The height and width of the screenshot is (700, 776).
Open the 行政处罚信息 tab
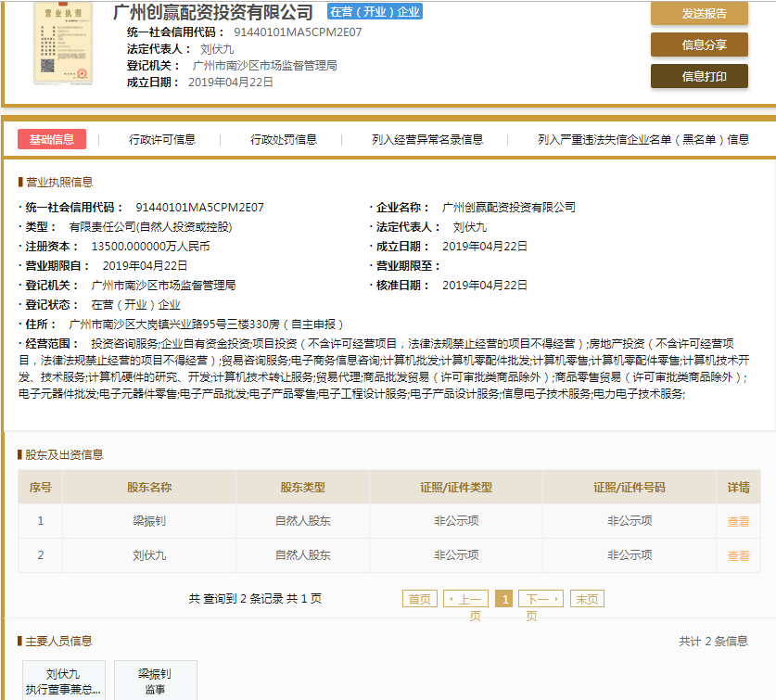pyautogui.click(x=284, y=139)
